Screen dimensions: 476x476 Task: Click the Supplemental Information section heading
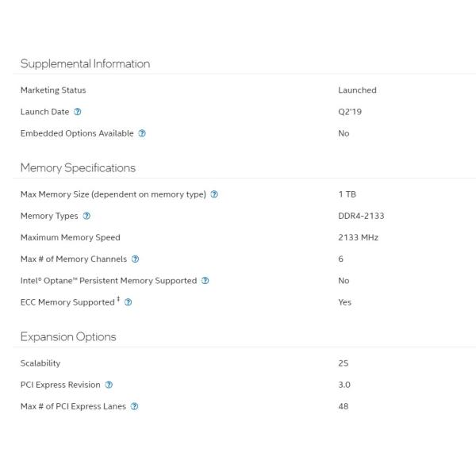[x=85, y=63]
